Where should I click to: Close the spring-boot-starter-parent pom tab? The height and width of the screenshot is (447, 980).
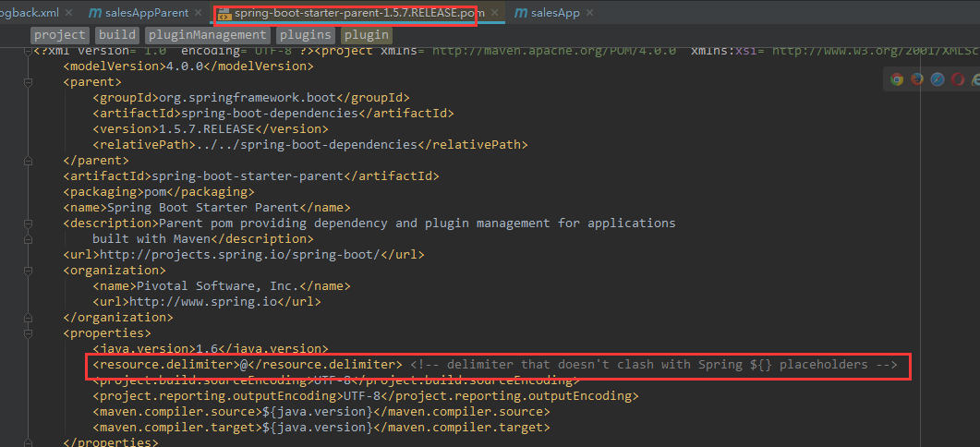[494, 13]
